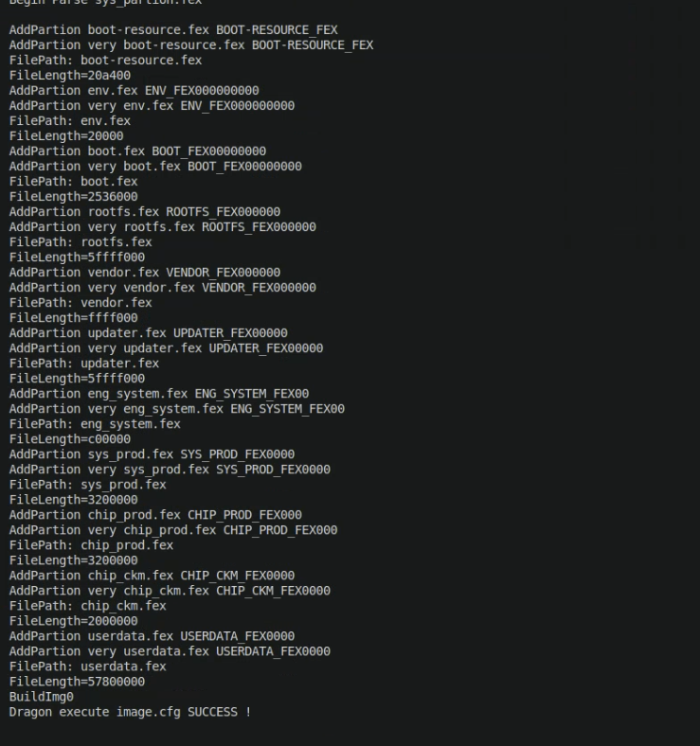Click the "FilePath: chip_prod.fex" line
This screenshot has height=746, width=700.
[92, 545]
